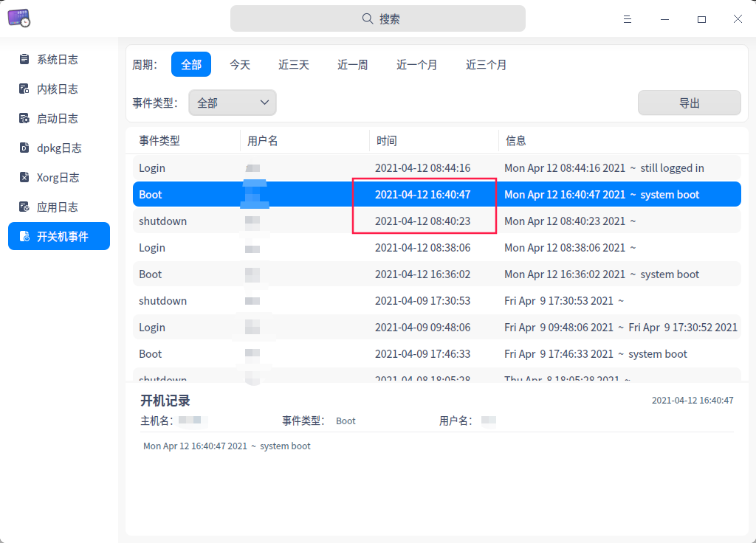
Task: Click the 导出 export button
Action: coord(689,103)
